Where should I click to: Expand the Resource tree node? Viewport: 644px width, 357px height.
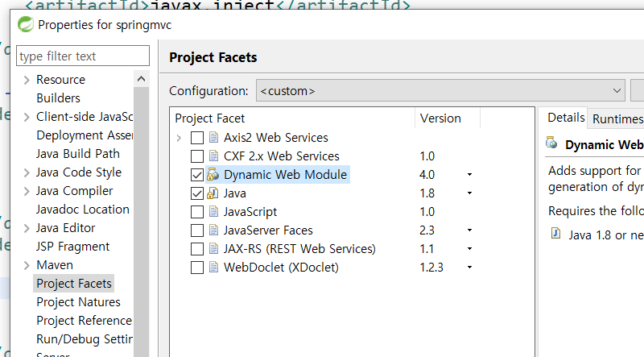(27, 80)
